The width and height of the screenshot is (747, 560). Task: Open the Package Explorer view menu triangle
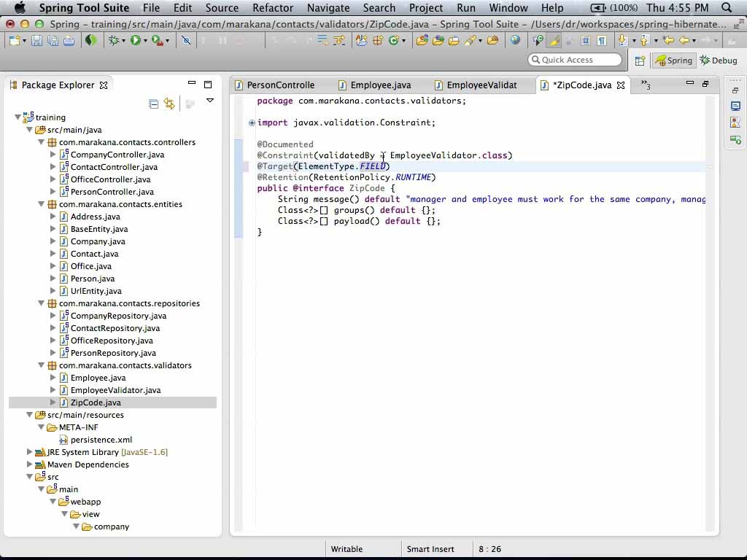[210, 101]
